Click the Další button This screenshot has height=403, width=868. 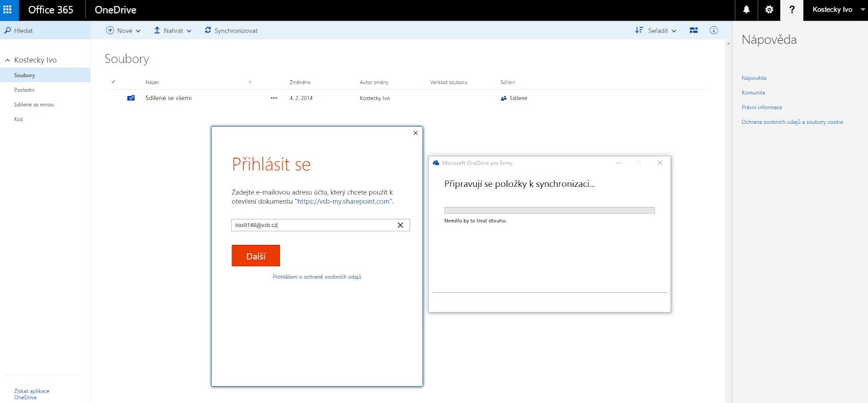pyautogui.click(x=256, y=256)
